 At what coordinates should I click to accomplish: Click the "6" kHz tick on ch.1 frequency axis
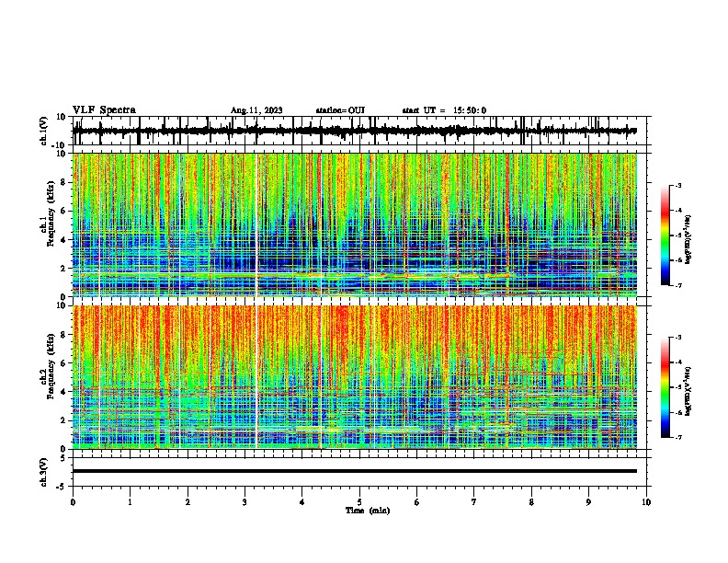point(64,211)
